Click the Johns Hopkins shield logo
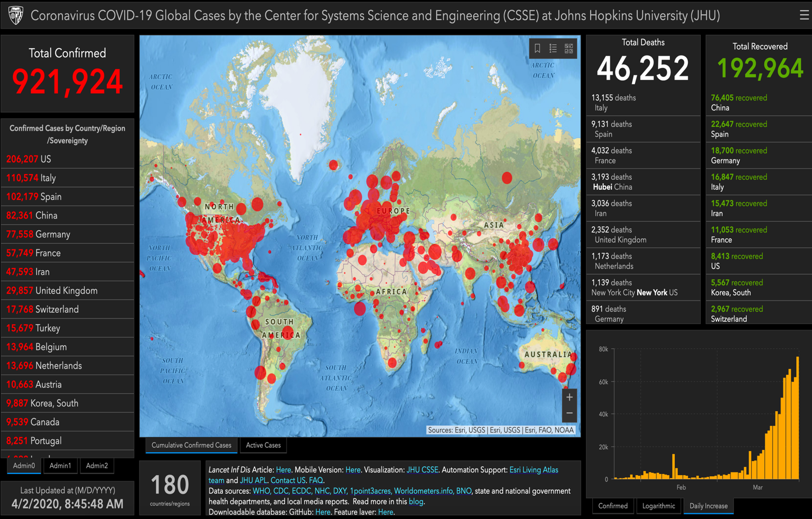Viewport: 812px width, 519px height. coord(16,16)
